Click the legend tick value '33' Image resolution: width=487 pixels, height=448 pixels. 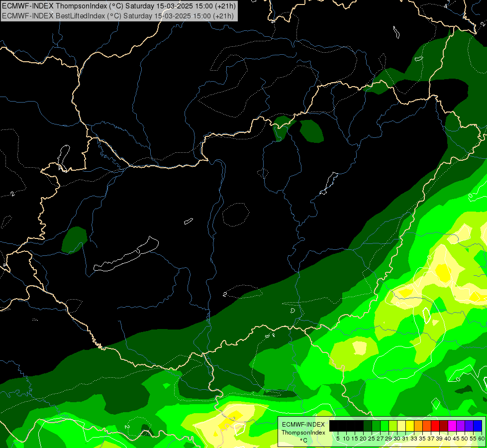click(414, 439)
